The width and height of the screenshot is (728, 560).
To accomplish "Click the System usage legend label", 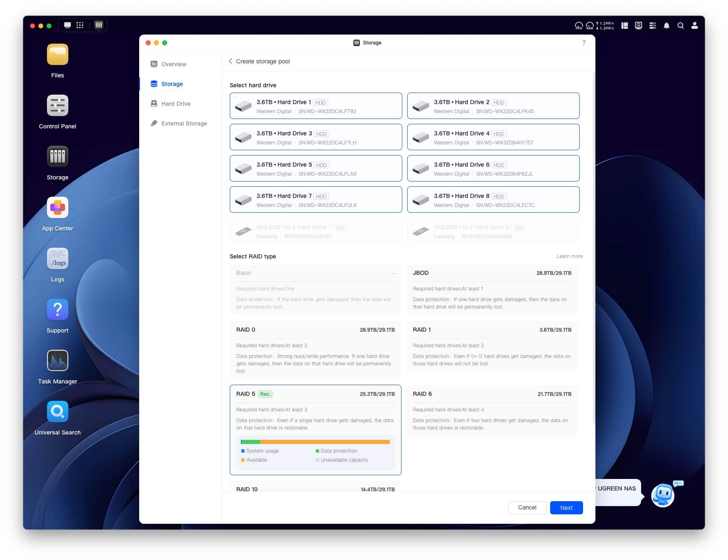I will (x=262, y=451).
